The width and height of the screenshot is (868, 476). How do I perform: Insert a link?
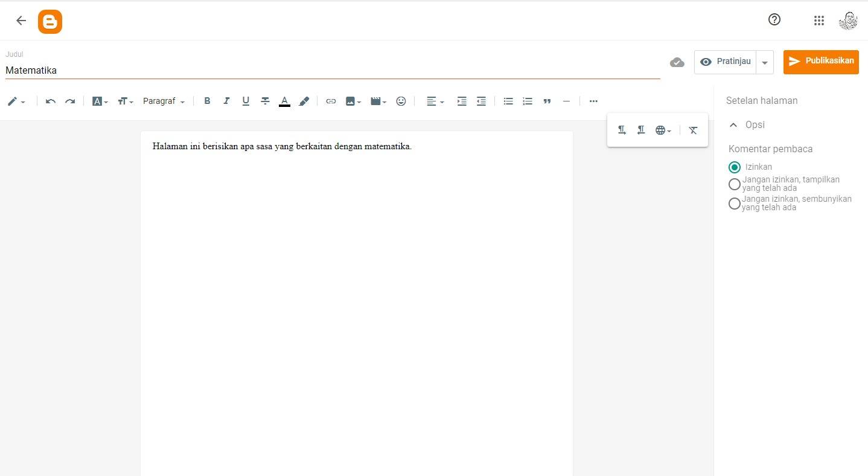(x=331, y=101)
